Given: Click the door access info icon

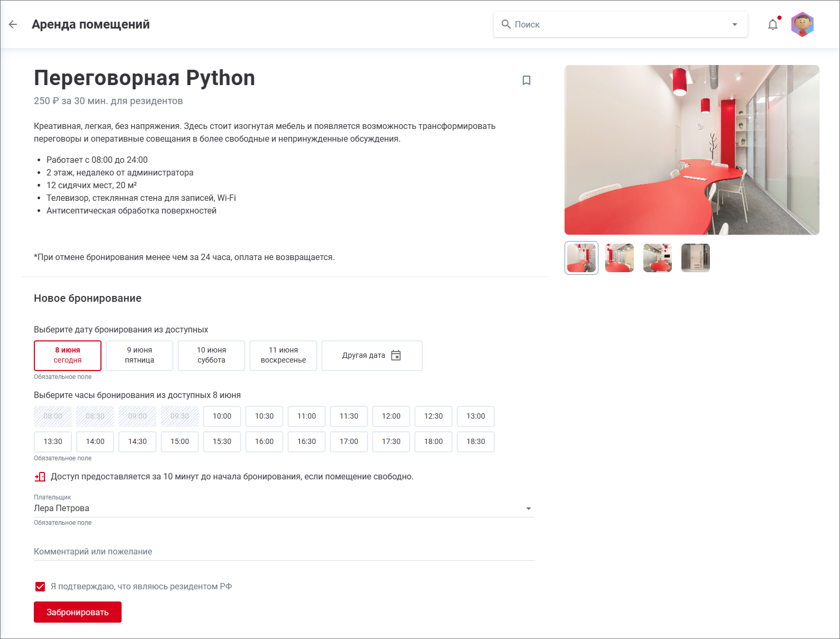Looking at the screenshot, I should [40, 477].
